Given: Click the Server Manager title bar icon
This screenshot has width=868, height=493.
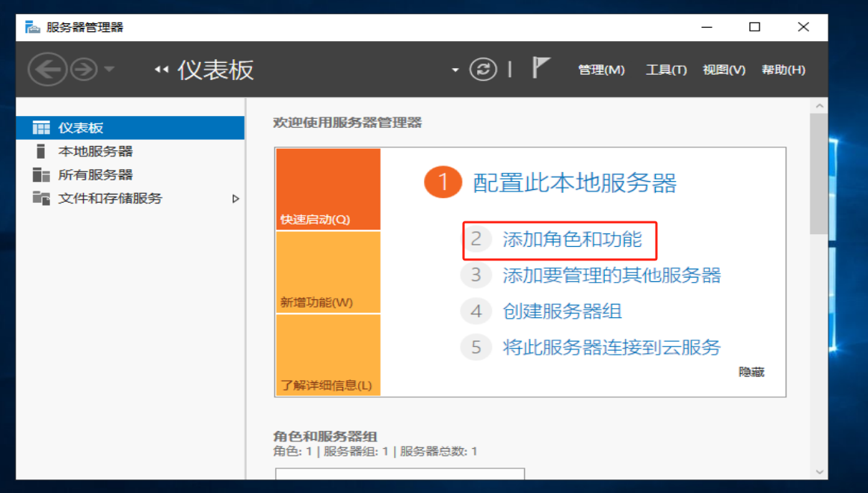Looking at the screenshot, I should click(x=33, y=27).
